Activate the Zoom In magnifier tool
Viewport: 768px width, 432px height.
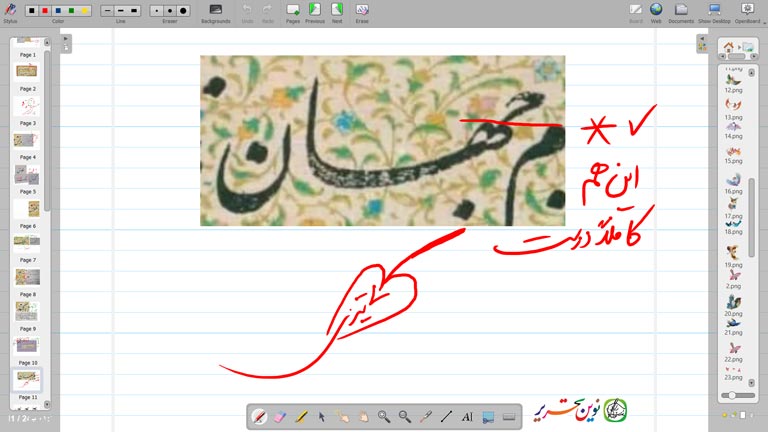(x=384, y=416)
